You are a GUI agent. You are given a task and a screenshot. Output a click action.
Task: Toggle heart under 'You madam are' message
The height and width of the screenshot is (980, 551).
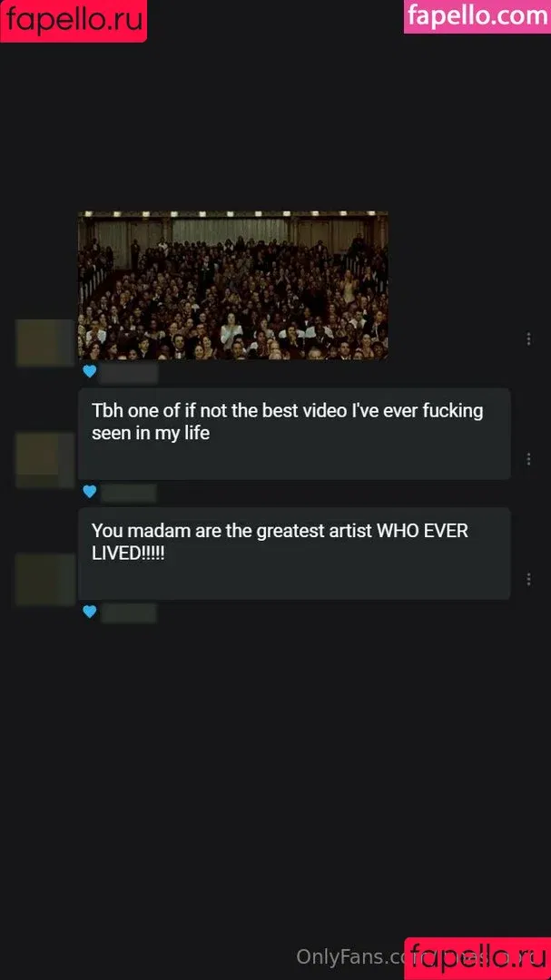[90, 612]
